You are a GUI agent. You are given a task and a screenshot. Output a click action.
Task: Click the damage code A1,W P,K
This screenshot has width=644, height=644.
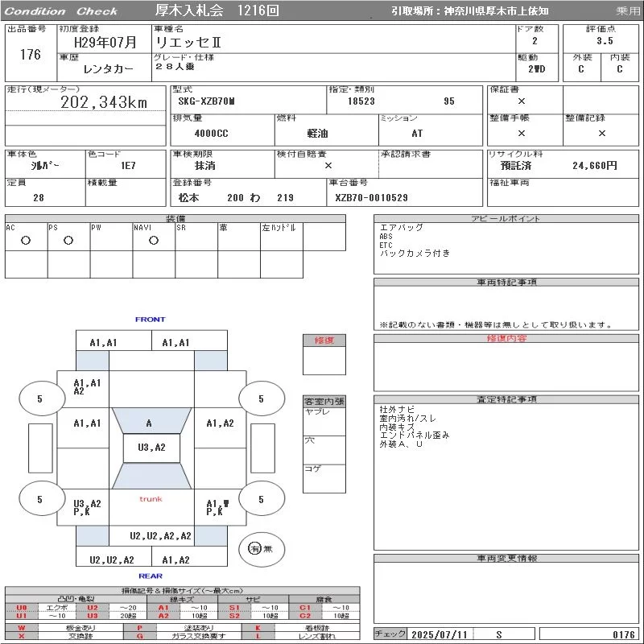(x=217, y=507)
